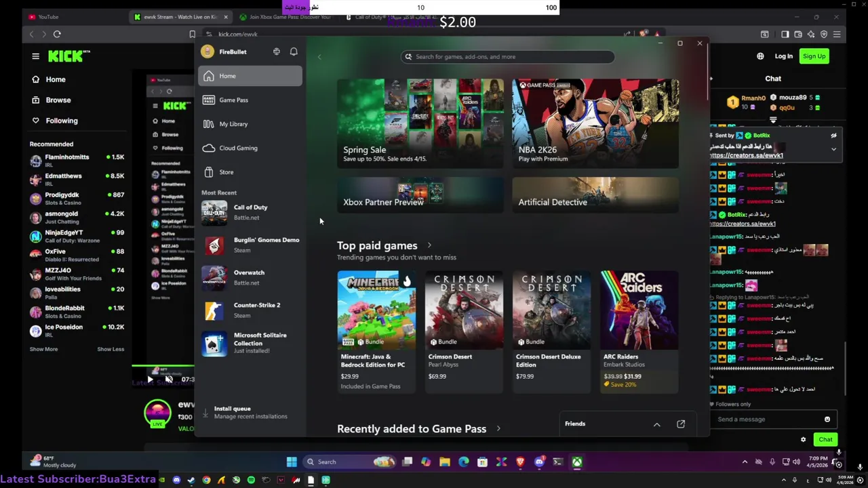Open chat settings gear icon
The height and width of the screenshot is (488, 868).
pyautogui.click(x=803, y=440)
